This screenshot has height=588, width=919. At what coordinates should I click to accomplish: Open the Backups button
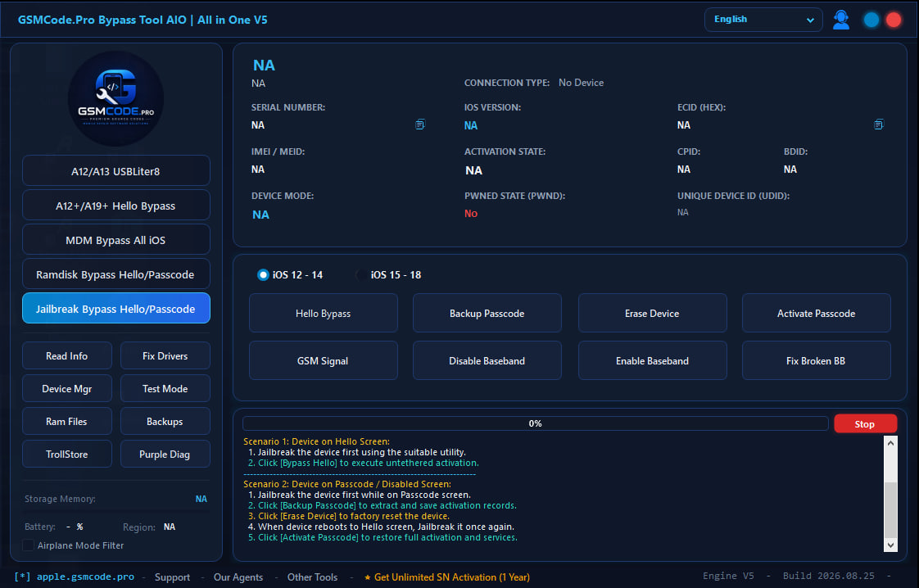[165, 422]
